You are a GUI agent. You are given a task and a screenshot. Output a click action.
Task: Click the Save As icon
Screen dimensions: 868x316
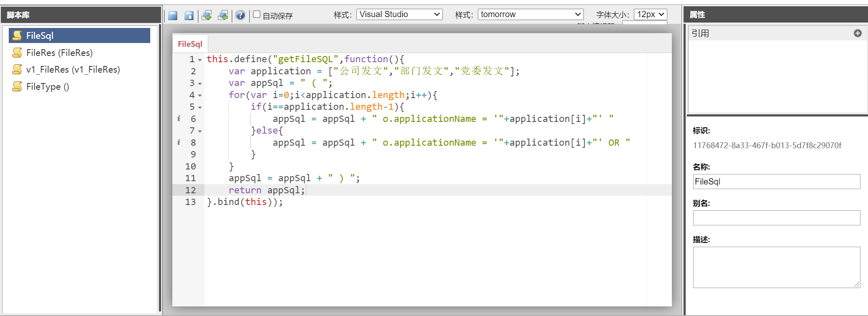(189, 15)
